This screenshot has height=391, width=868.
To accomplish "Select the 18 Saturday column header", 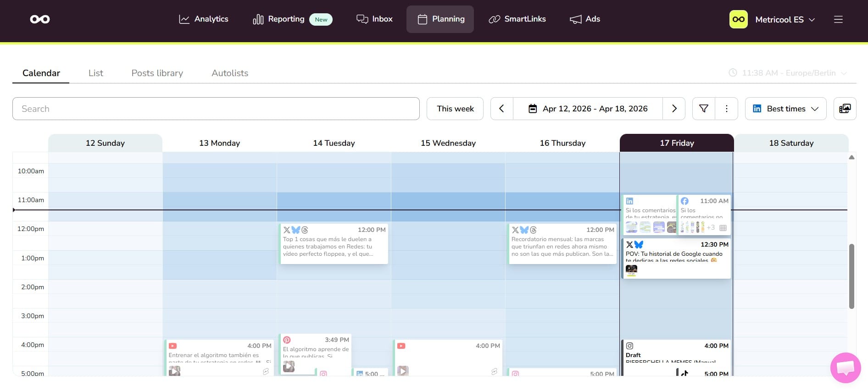I will [x=791, y=143].
